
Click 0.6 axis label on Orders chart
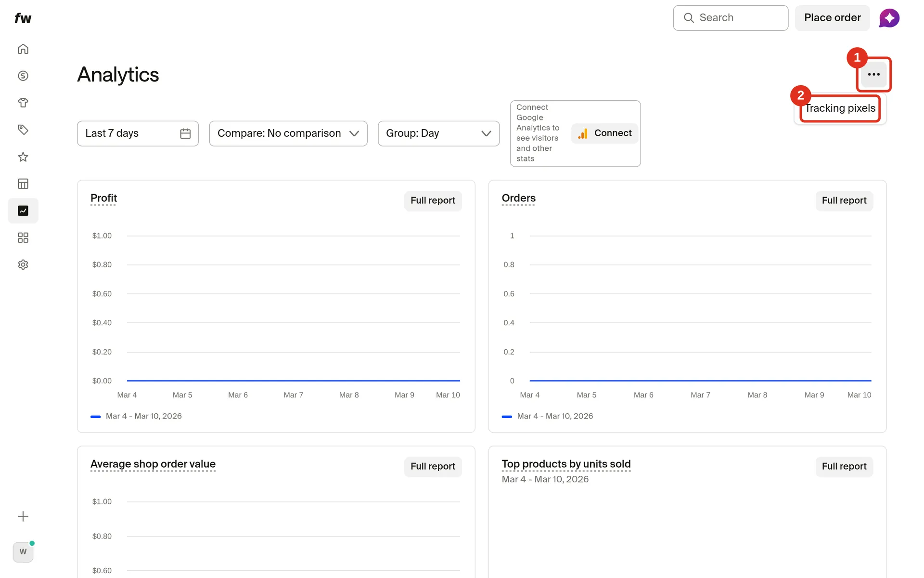pyautogui.click(x=509, y=294)
